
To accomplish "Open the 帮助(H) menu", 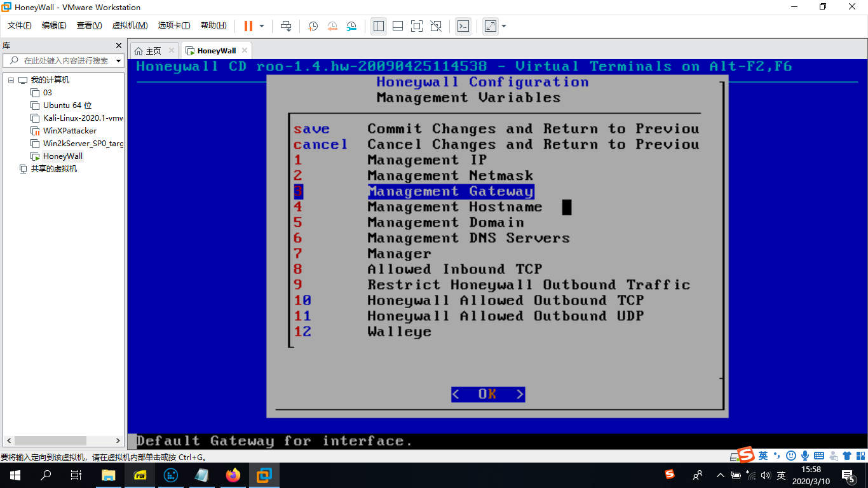I will coord(214,25).
